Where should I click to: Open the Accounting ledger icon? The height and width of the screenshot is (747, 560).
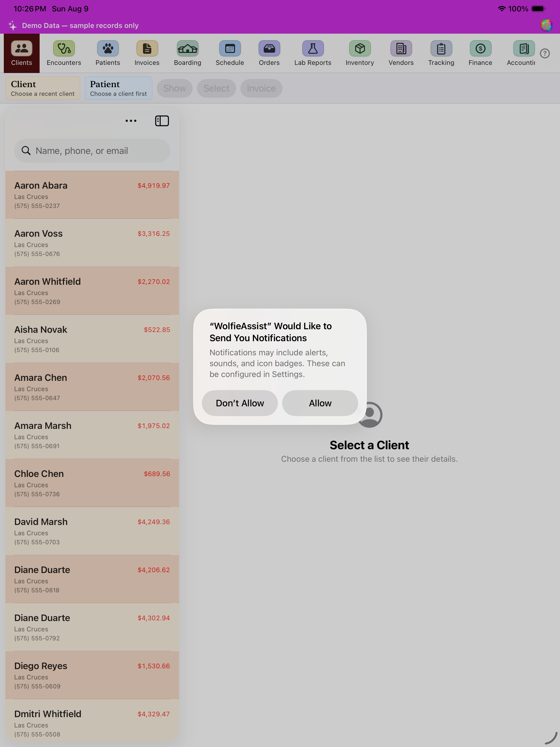click(x=524, y=49)
